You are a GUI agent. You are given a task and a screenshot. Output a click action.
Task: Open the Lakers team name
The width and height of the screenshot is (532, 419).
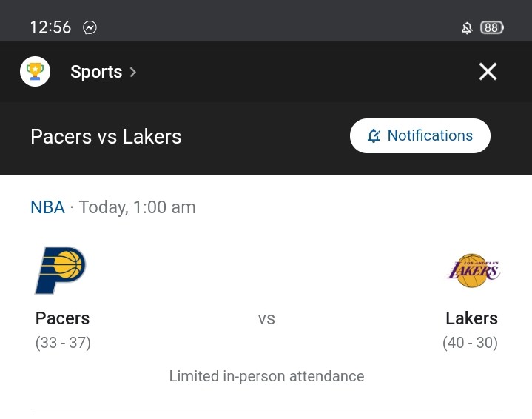tap(471, 318)
